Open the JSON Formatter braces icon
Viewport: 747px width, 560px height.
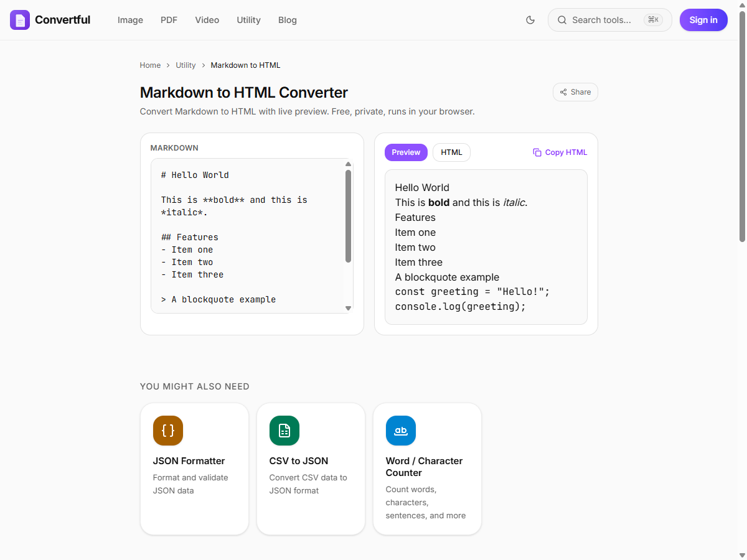pyautogui.click(x=168, y=431)
